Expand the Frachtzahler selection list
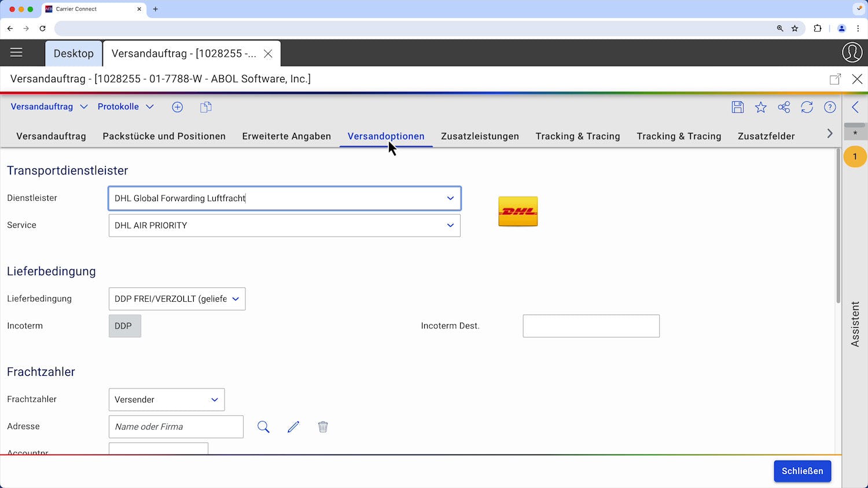 click(x=214, y=399)
